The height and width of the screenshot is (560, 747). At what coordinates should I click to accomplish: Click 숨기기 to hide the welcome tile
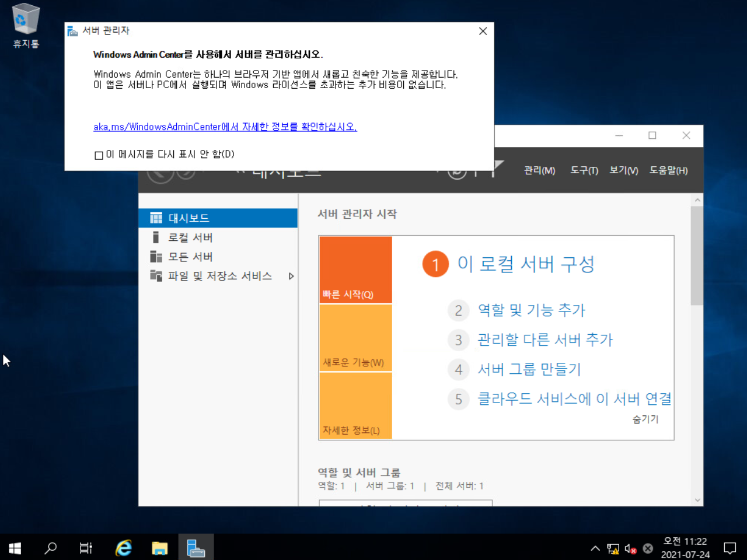[x=645, y=419]
